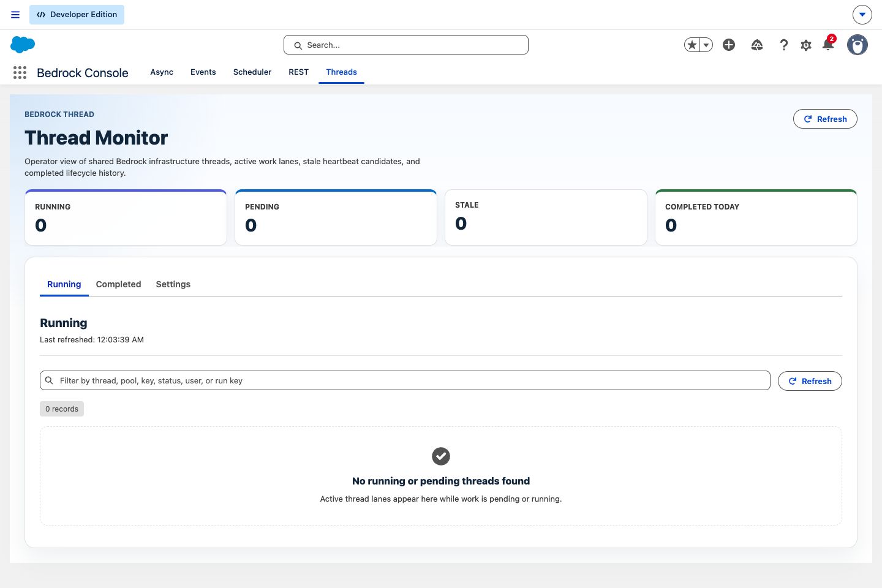Click the Completed Today summary card
This screenshot has height=588, width=882.
click(x=756, y=217)
